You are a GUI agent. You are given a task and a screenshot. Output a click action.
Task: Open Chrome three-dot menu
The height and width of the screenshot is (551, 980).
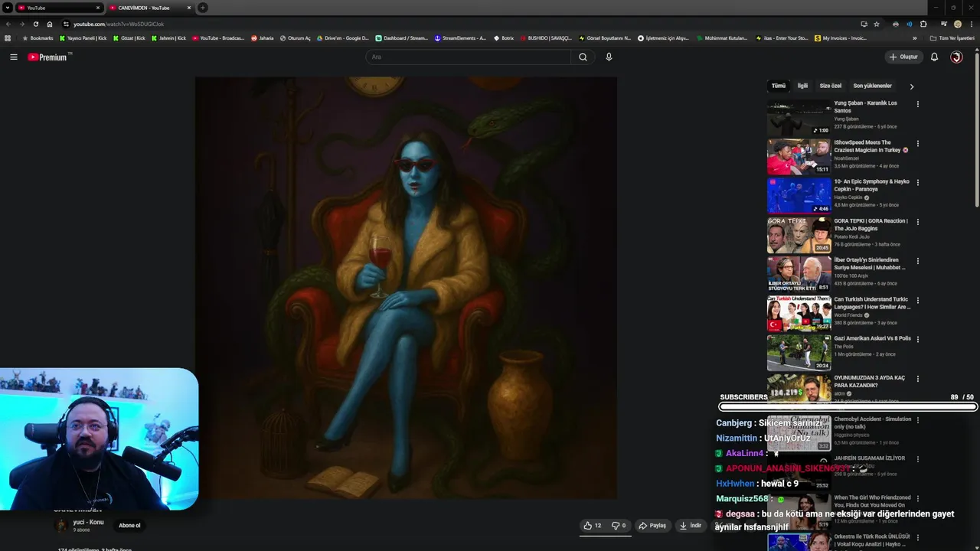point(972,24)
